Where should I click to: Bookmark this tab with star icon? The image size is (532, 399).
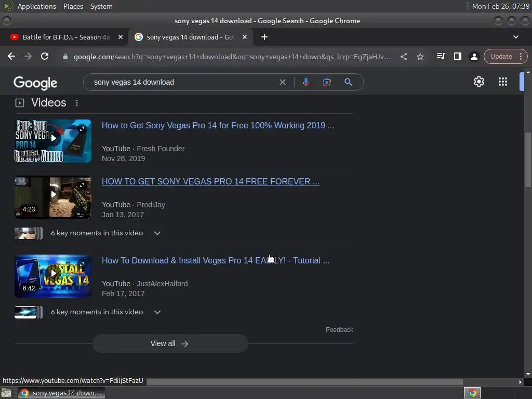tap(420, 57)
